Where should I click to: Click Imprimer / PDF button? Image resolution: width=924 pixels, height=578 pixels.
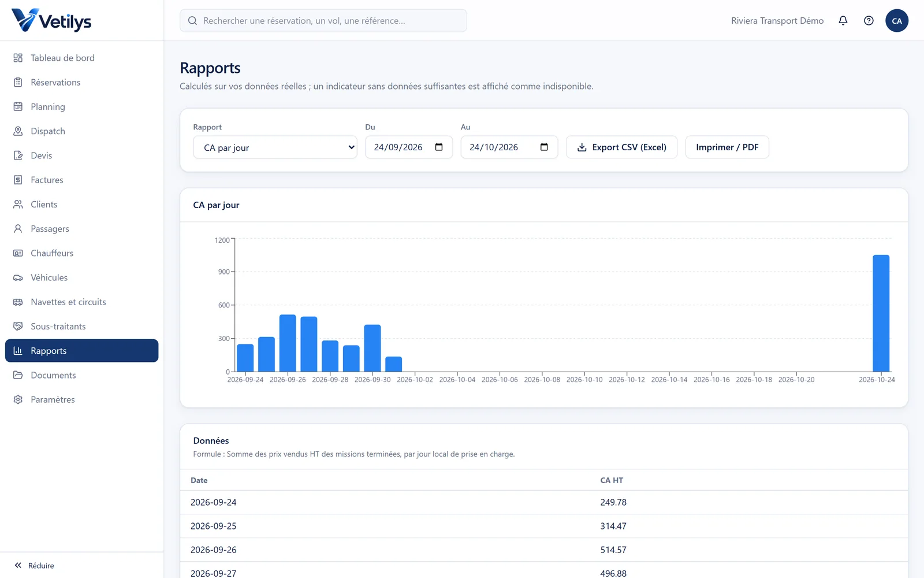point(727,147)
